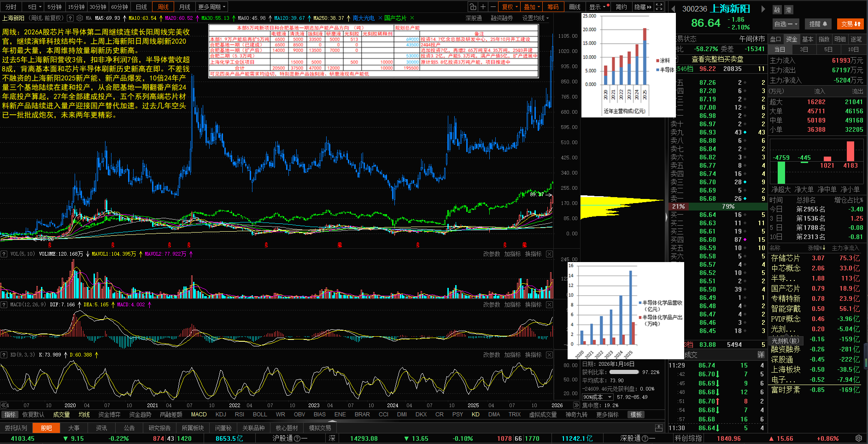Screen dimensions: 868x444
Task: Expand 更多周期 dropdown
Action: point(212,7)
